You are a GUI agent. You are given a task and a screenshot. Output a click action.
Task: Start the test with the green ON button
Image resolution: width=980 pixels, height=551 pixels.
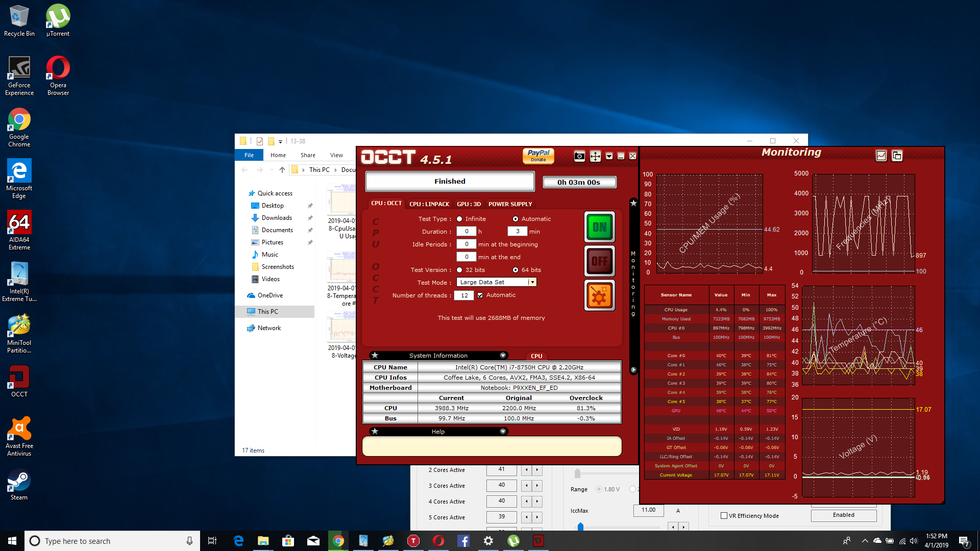pos(599,227)
